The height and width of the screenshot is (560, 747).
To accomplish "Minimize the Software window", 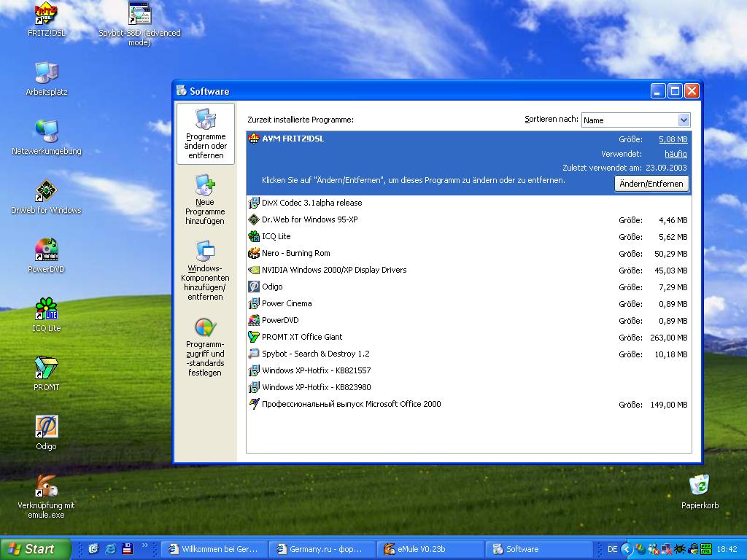I will 658,91.
